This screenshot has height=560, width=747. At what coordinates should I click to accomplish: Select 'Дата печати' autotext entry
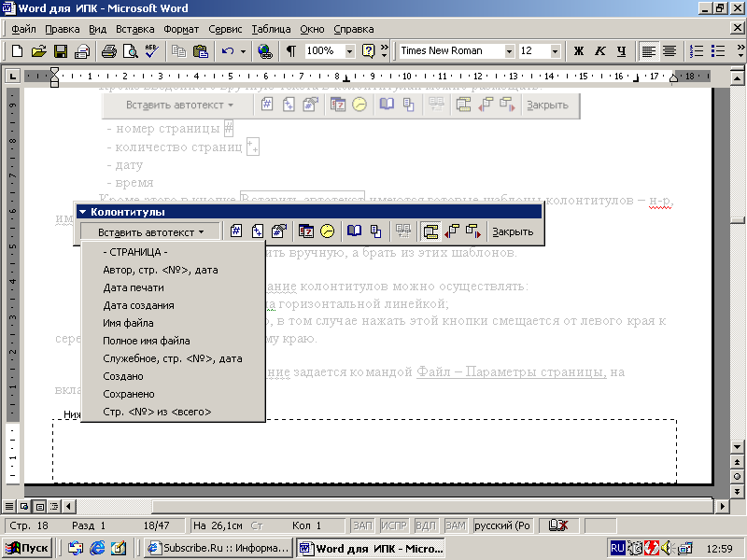click(x=174, y=287)
